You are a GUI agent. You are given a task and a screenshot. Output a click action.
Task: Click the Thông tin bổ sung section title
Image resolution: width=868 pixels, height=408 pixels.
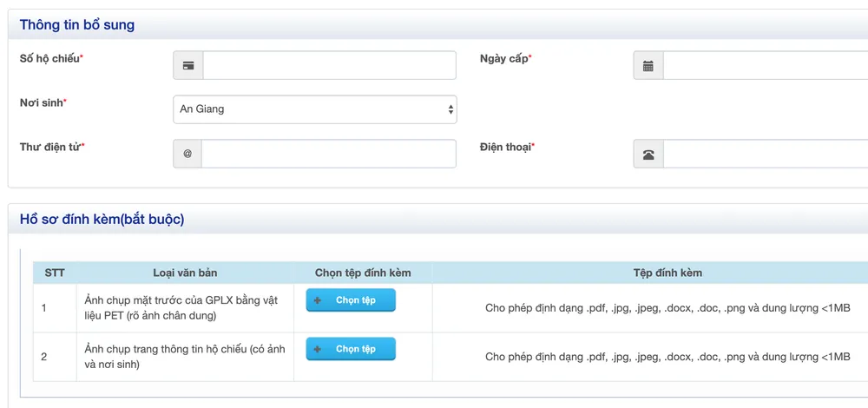coord(77,25)
